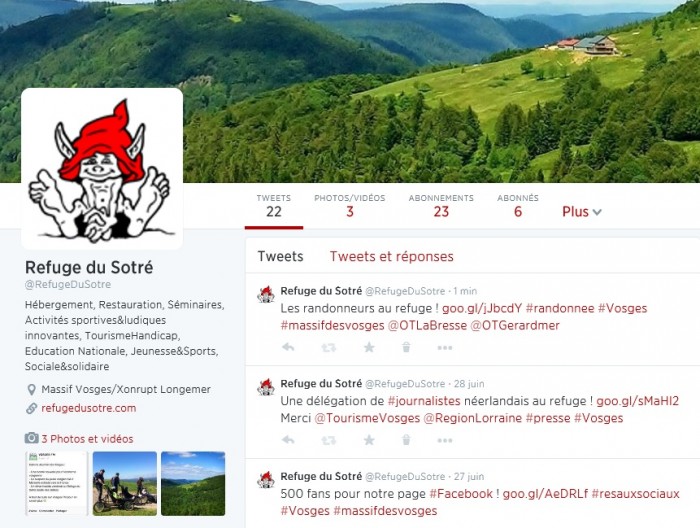The height and width of the screenshot is (528, 700).
Task: Favorite the randonneurs tweet with star
Action: click(x=369, y=347)
